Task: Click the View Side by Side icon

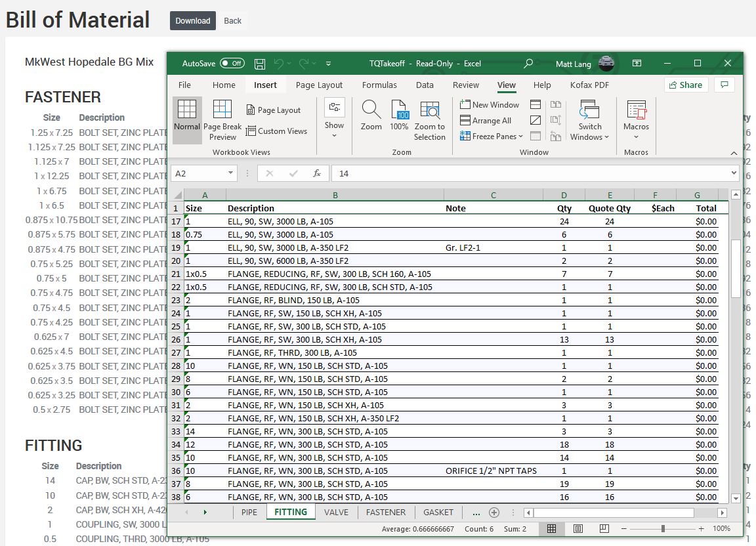Action: tap(556, 104)
